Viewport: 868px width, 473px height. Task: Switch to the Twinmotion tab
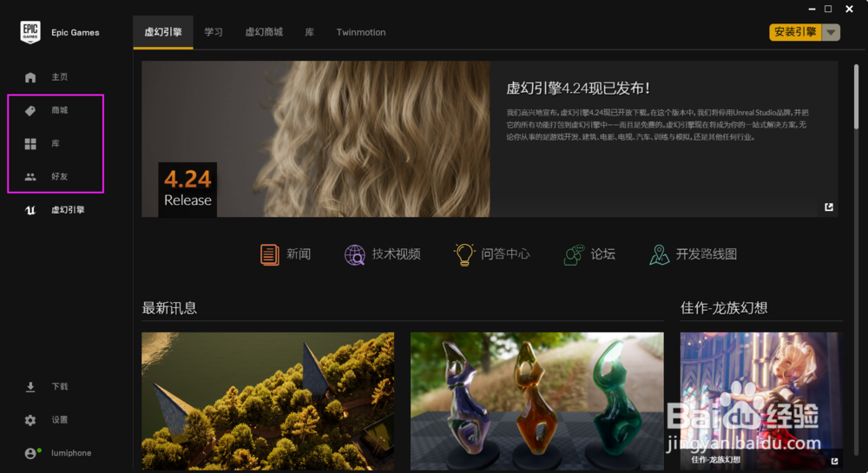[x=361, y=32]
